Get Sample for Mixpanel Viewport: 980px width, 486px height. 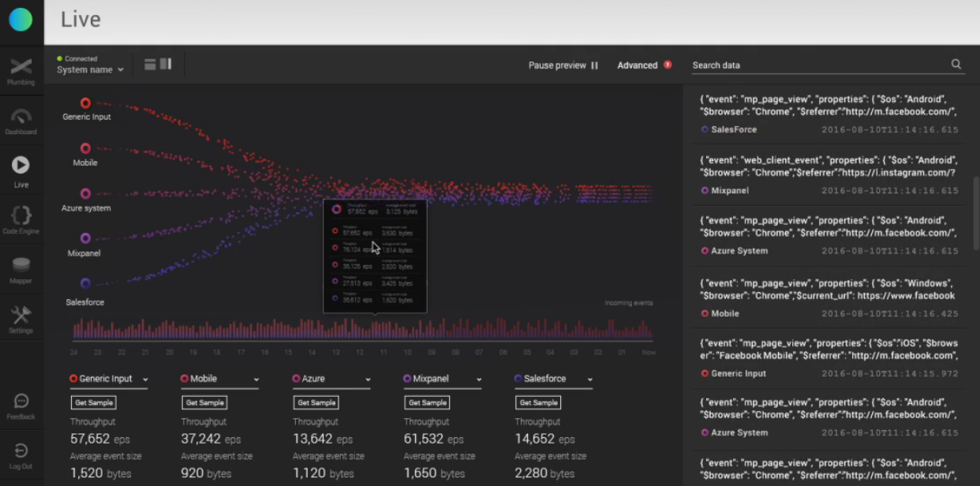pyautogui.click(x=427, y=402)
